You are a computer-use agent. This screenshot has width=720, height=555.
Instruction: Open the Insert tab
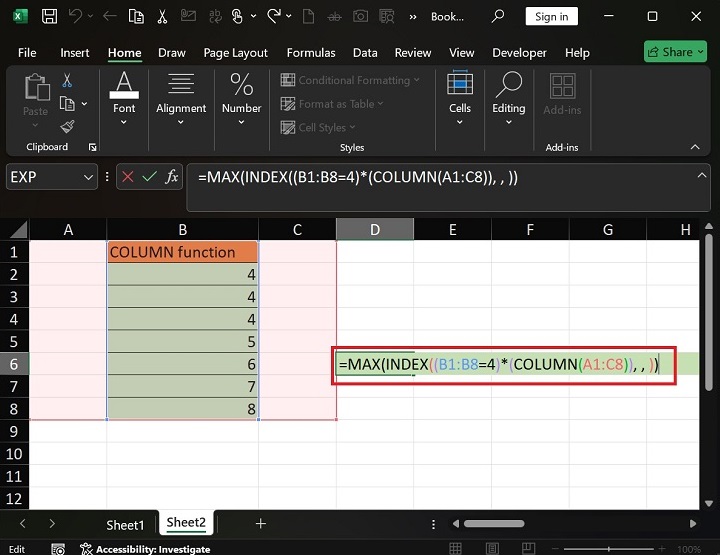(x=75, y=53)
